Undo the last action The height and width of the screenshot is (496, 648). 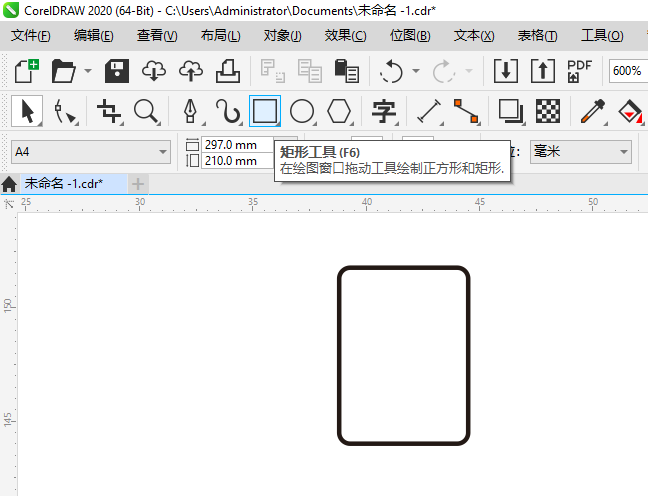391,71
